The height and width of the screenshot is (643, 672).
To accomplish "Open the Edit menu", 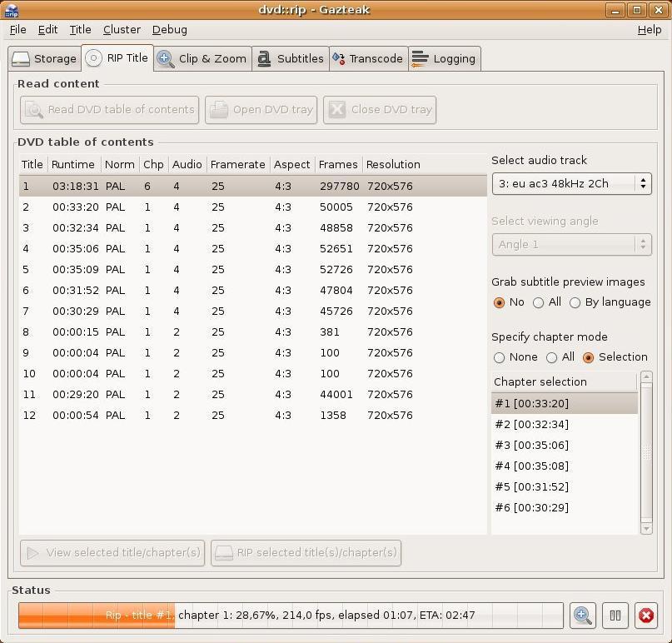I will click(x=47, y=30).
